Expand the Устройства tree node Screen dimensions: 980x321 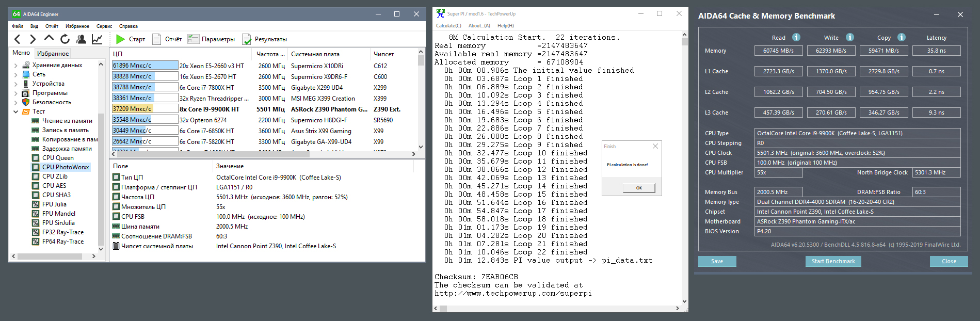point(15,84)
